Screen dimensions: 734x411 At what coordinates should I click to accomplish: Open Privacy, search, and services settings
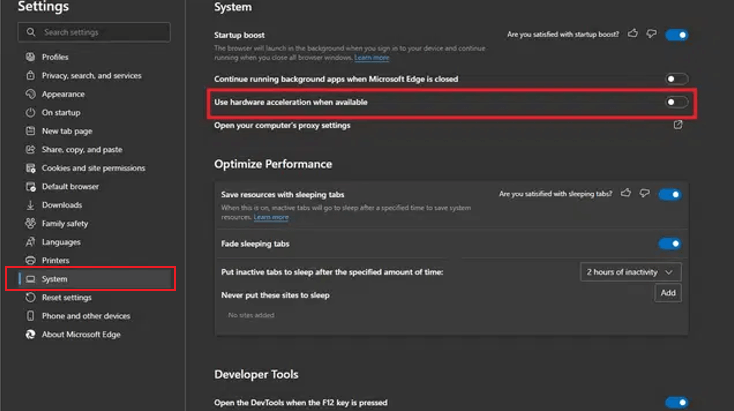(91, 76)
